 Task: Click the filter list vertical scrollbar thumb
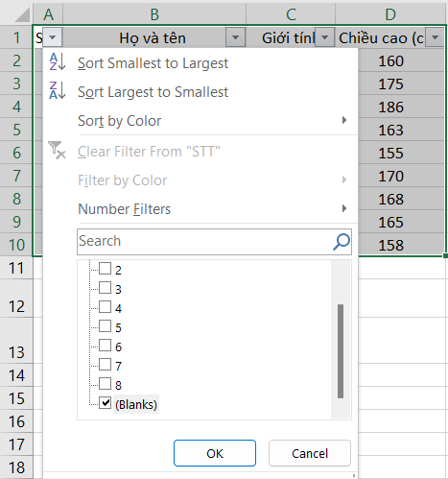tap(341, 351)
